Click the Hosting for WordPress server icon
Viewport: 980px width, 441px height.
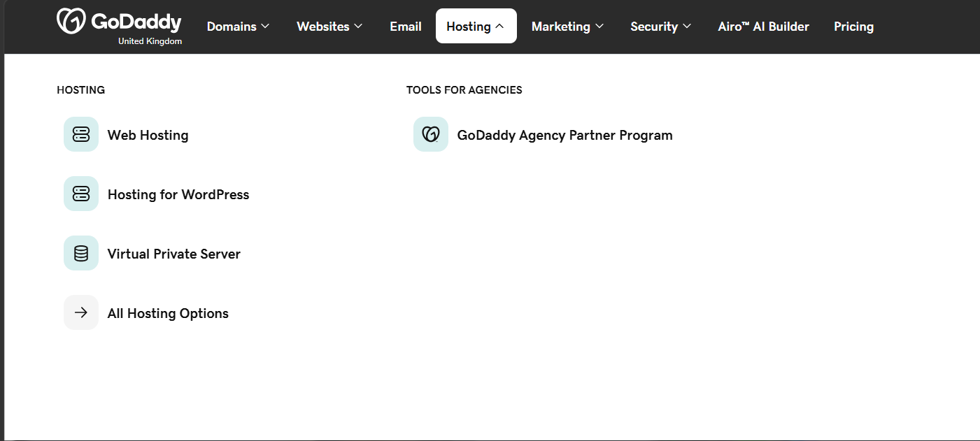[81, 194]
